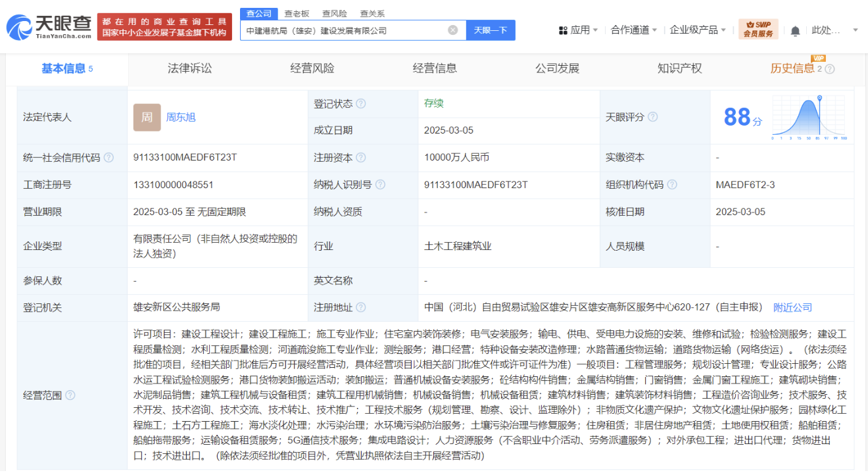868x475 pixels.
Task: Click the TianYanCha logo
Action: (49, 27)
